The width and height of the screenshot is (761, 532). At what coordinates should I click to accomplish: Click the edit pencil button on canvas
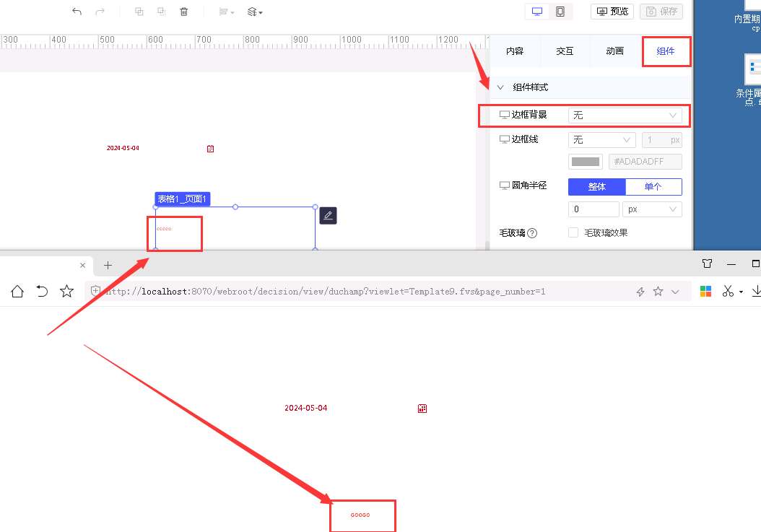(328, 216)
